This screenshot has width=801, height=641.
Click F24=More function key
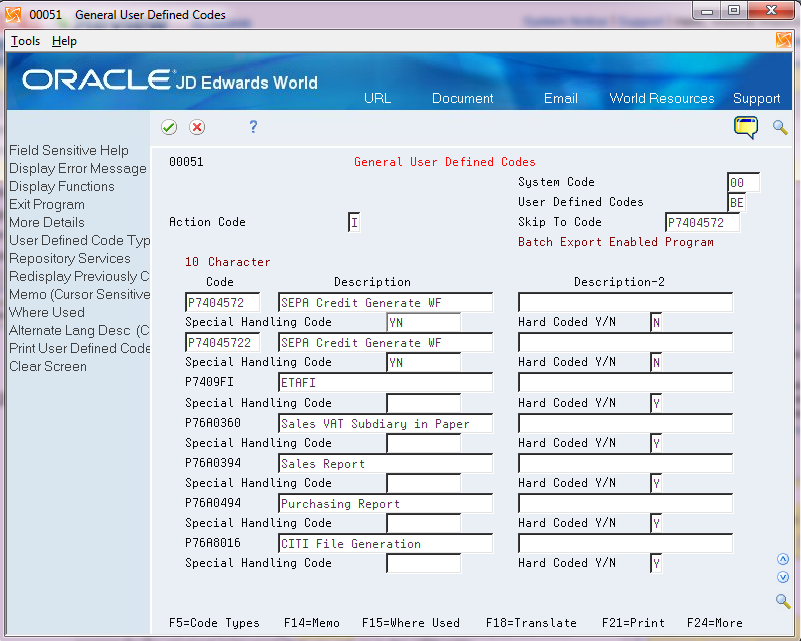point(715,623)
